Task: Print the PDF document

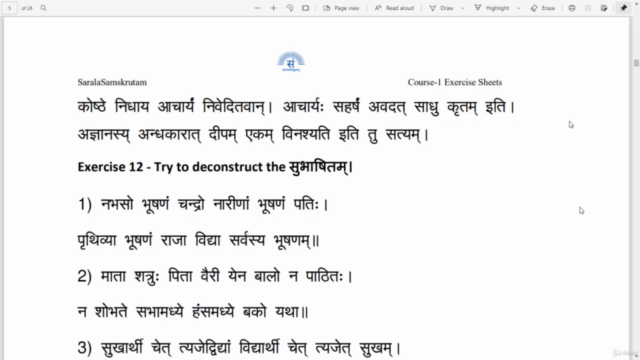Action: [x=572, y=8]
